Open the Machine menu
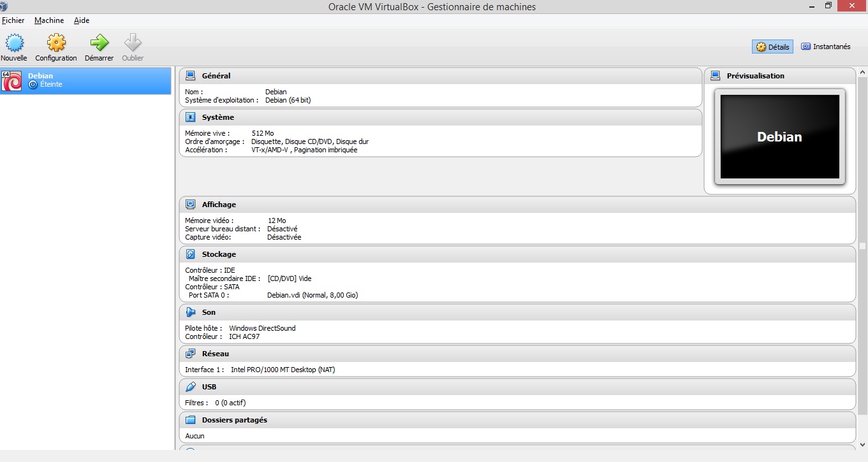The width and height of the screenshot is (868, 462). (x=49, y=20)
